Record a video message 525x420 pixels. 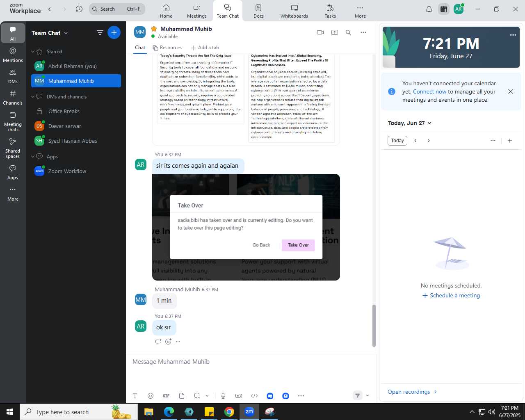coord(239,396)
